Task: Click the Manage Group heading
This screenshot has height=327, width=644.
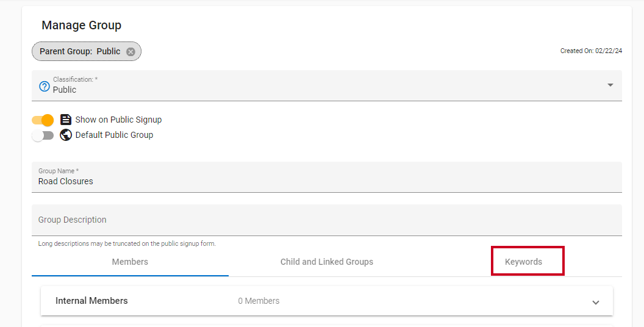Action: [81, 25]
